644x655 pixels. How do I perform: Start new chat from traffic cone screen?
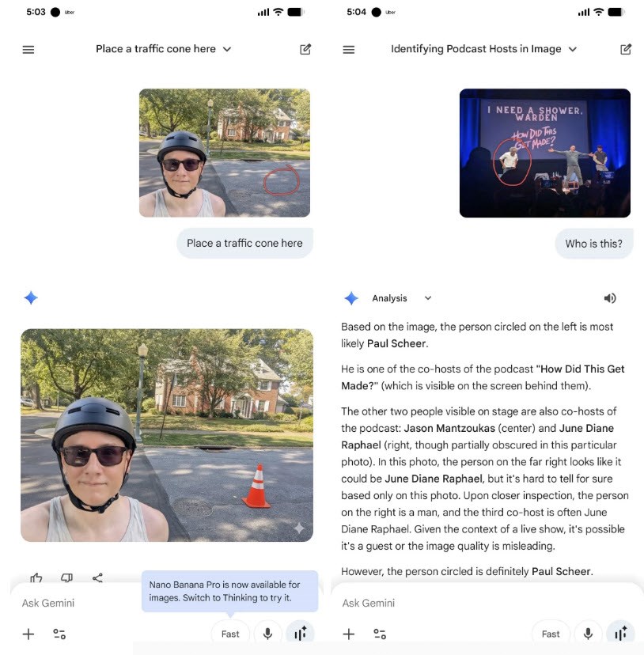tap(305, 49)
